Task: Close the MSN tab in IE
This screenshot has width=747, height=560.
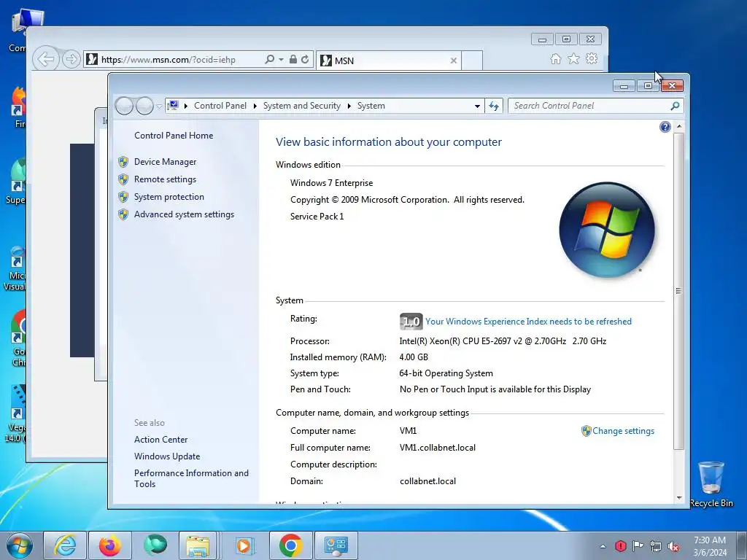Action: coord(454,61)
